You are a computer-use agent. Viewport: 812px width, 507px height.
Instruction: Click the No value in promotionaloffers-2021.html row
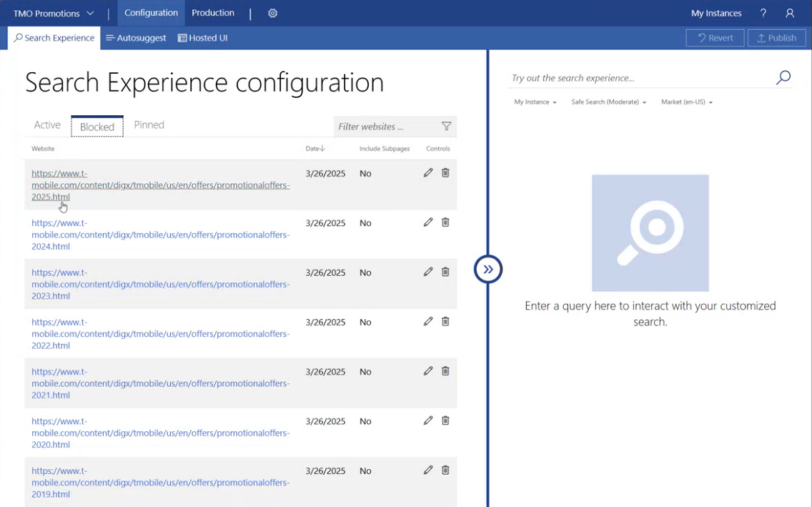365,372
